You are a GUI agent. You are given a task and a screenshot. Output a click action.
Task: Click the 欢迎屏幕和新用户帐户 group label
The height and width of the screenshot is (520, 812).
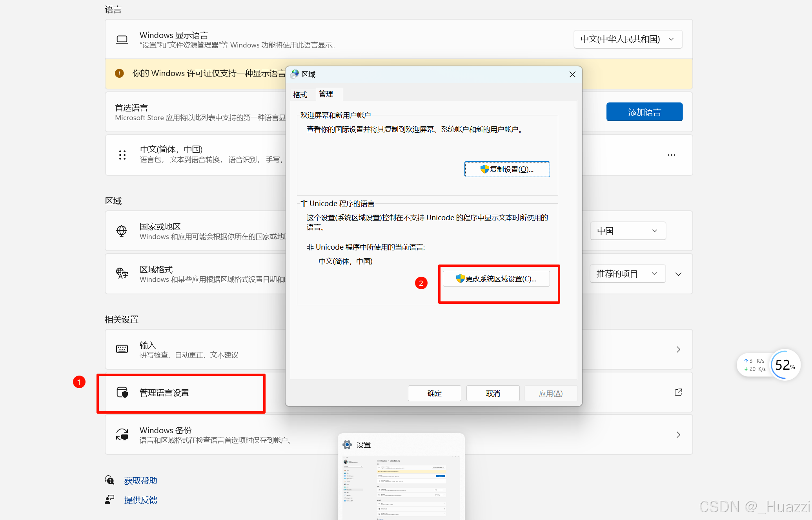pyautogui.click(x=335, y=115)
